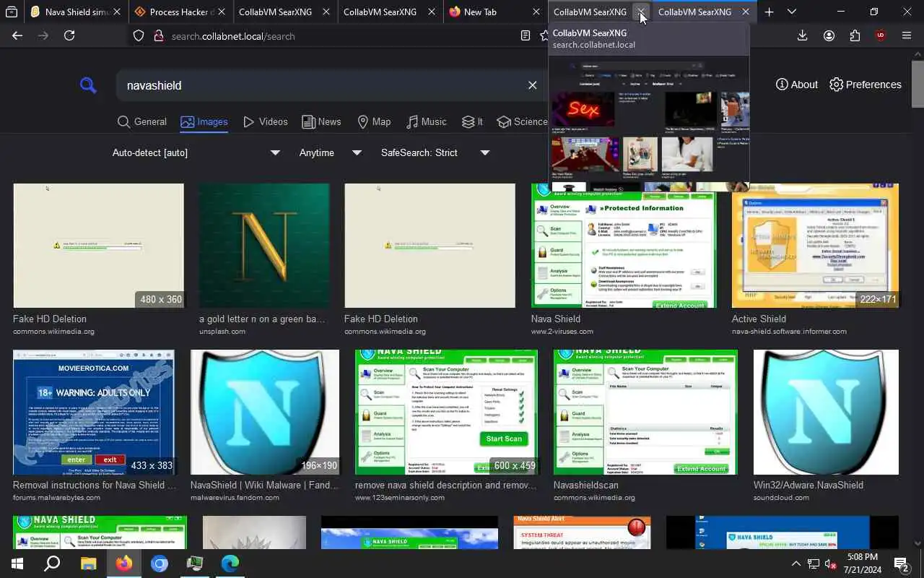
Task: List all tabs with the chevron
Action: pyautogui.click(x=792, y=12)
